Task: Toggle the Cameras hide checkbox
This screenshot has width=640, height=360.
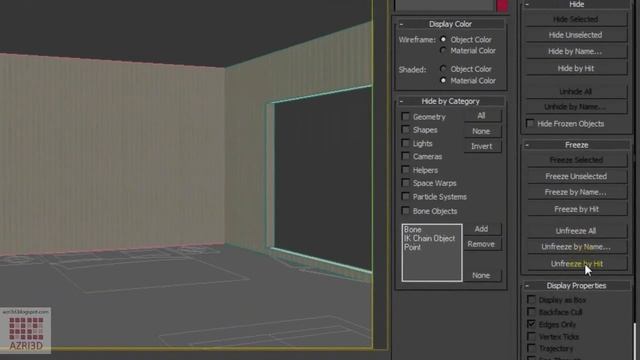Action: click(405, 156)
